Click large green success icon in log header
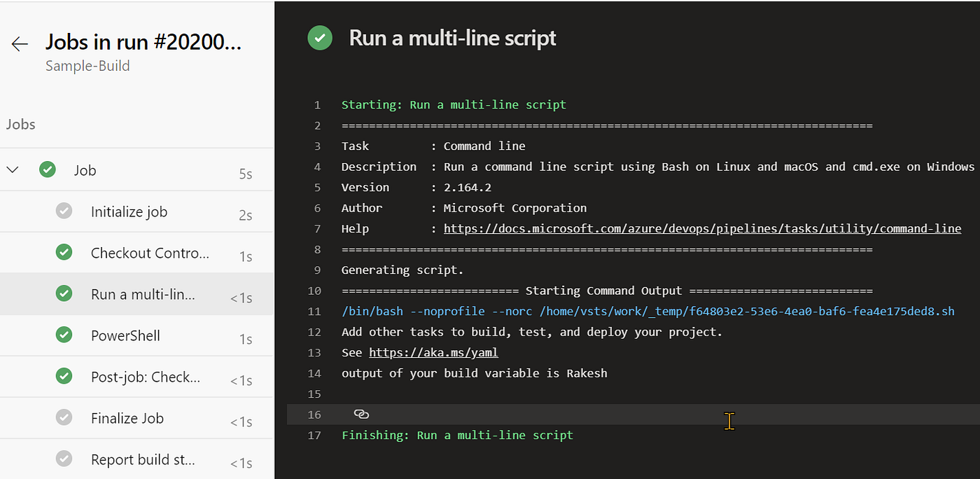Screen dimensions: 980x479 [320, 38]
